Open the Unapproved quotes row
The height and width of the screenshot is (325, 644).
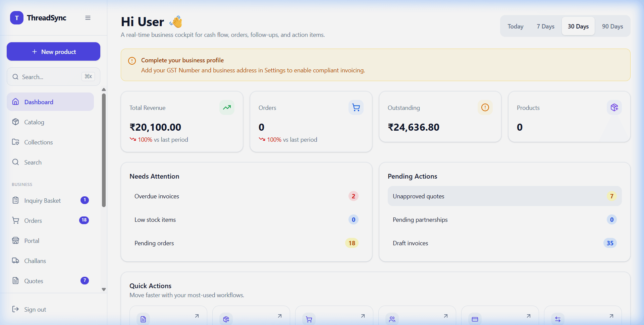coord(505,196)
